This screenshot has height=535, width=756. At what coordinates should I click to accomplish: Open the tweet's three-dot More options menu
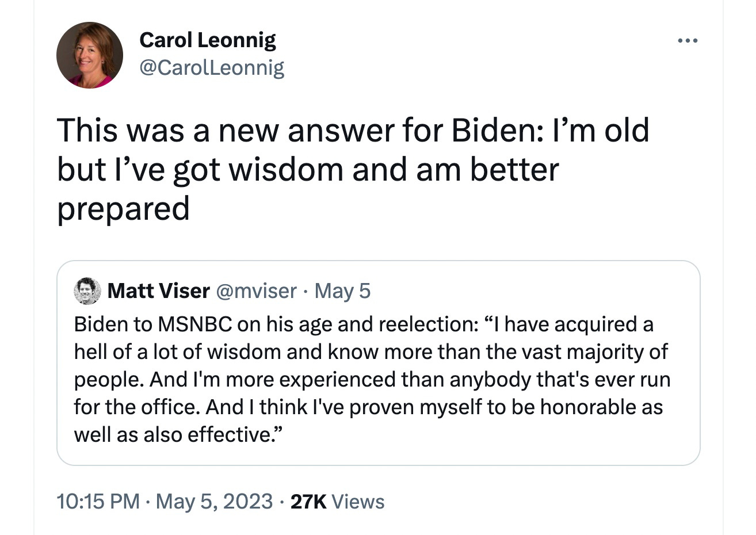[687, 41]
